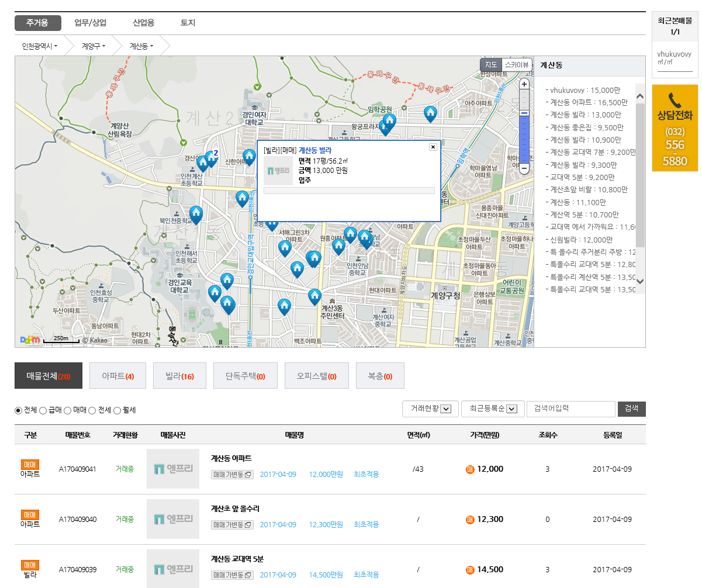Switch to the 빌라(16) listings tab
702x588 pixels.
pyautogui.click(x=179, y=376)
